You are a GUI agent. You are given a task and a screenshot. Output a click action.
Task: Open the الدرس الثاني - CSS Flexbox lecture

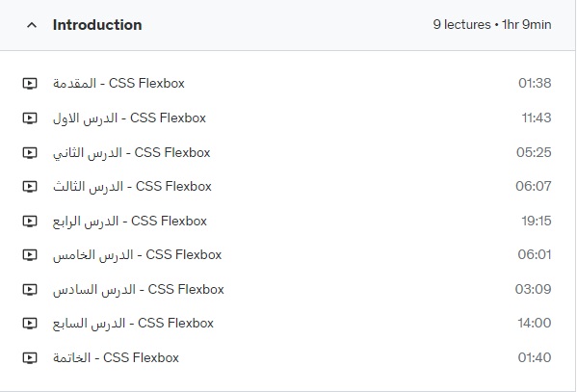(x=131, y=153)
